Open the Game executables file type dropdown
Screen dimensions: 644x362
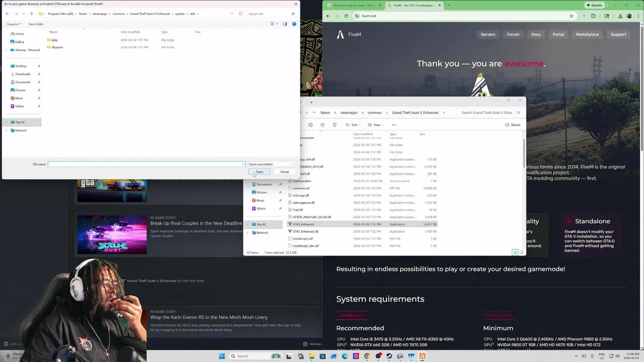click(x=272, y=164)
